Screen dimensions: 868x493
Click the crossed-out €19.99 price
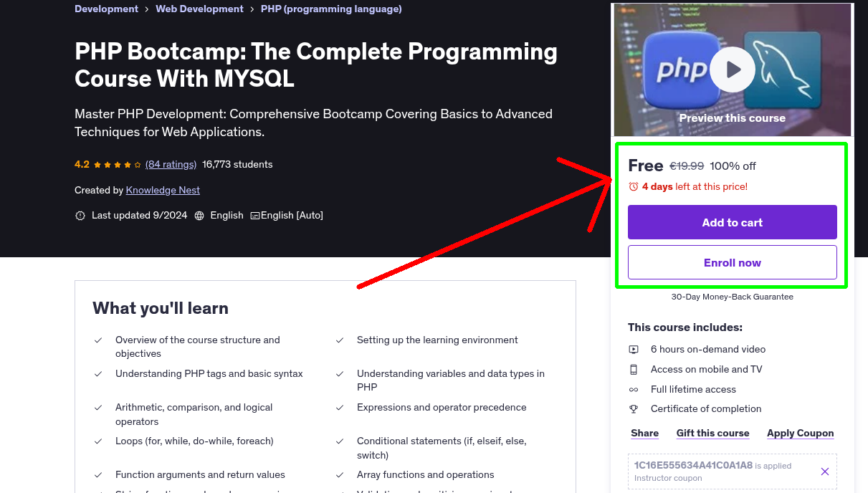coord(687,166)
